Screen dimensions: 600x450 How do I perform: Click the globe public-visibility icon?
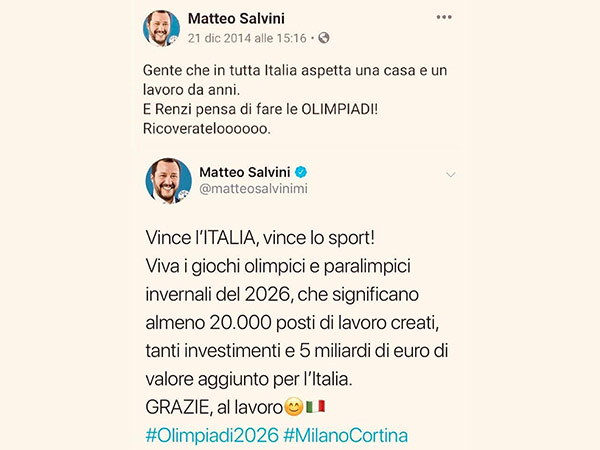click(x=324, y=38)
